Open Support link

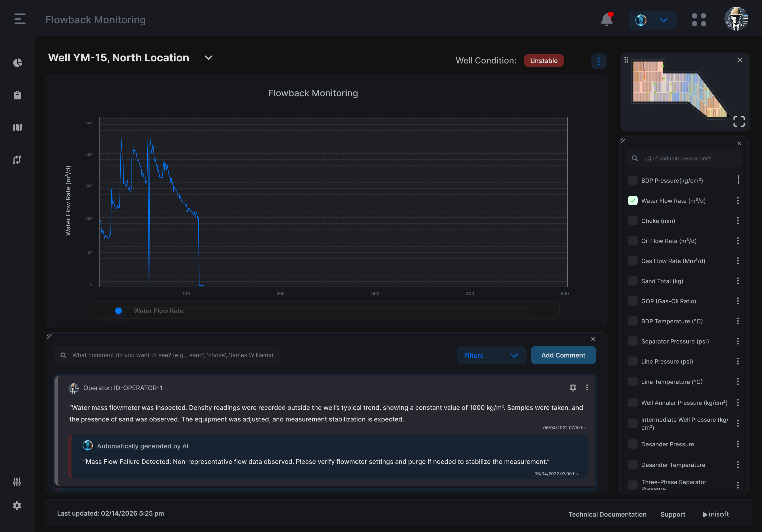coord(673,514)
